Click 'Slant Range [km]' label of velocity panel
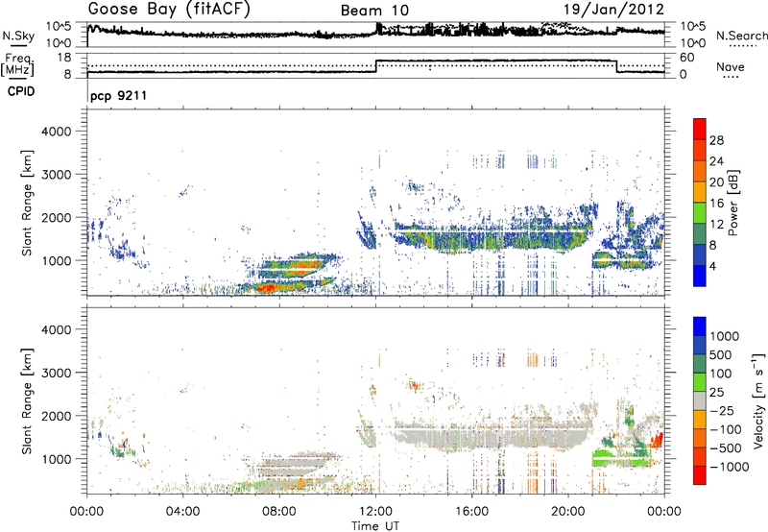 coord(27,401)
